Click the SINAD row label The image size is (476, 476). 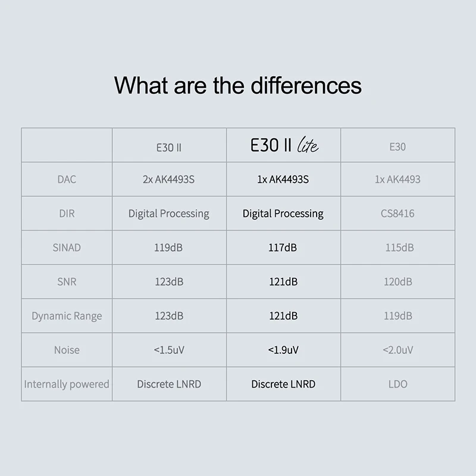tap(67, 248)
